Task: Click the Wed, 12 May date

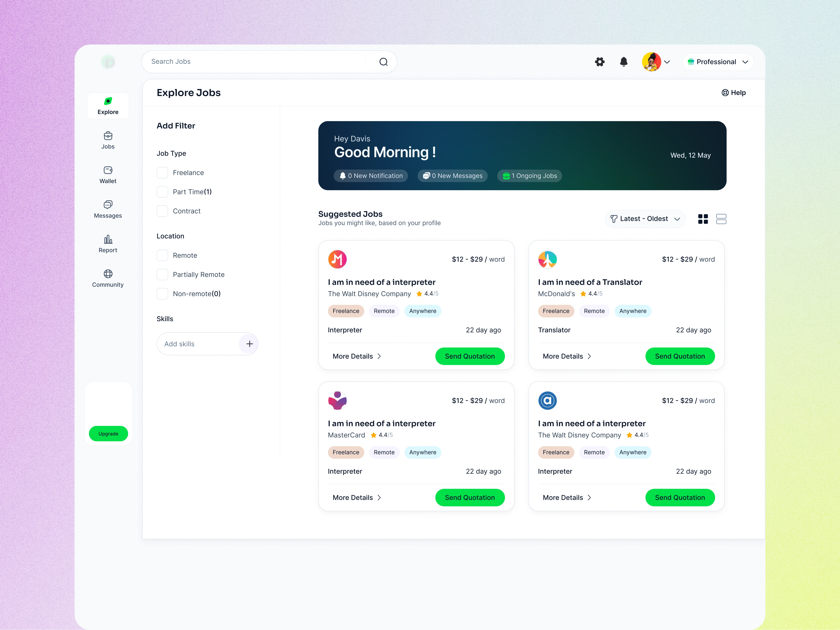Action: [x=690, y=155]
